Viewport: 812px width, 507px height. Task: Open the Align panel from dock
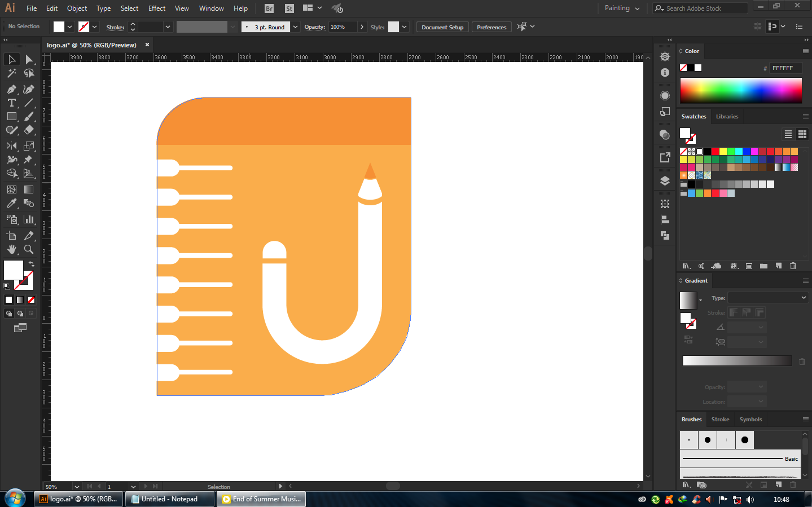click(665, 220)
